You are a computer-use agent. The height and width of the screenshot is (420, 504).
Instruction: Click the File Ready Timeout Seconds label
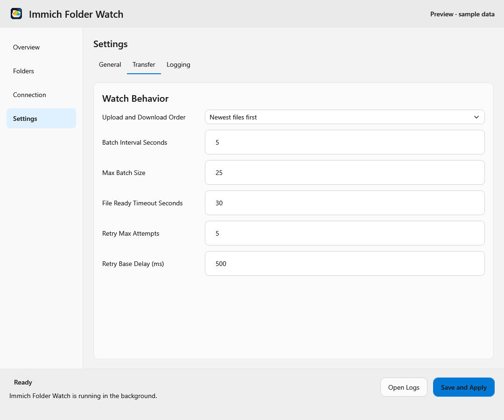coord(142,203)
